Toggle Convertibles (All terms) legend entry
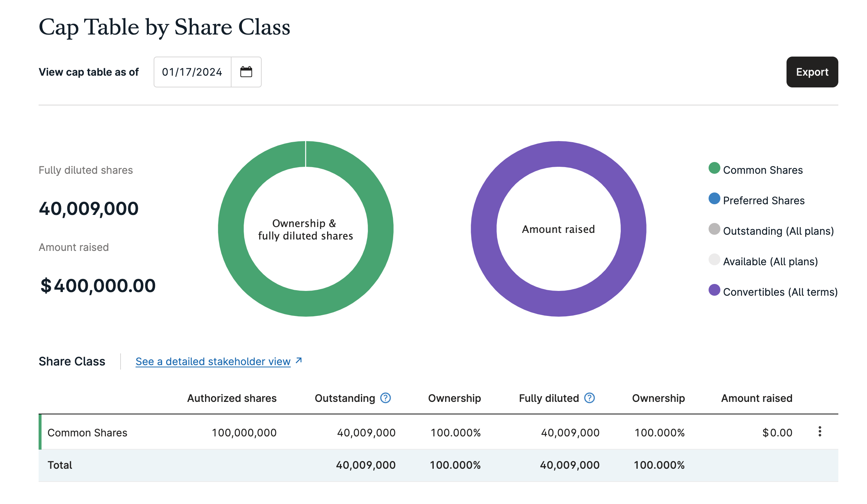The height and width of the screenshot is (504, 867). 780,292
